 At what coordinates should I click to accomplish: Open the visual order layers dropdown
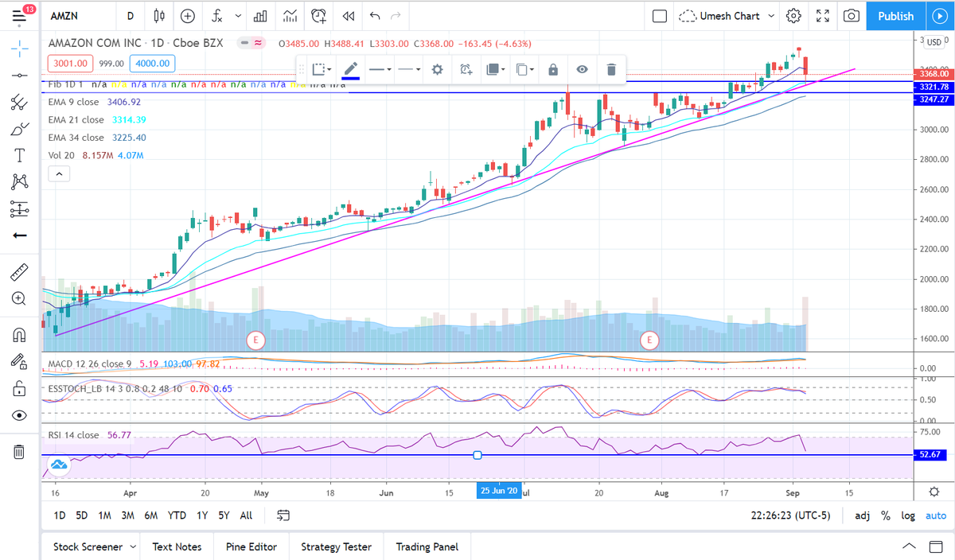(495, 69)
